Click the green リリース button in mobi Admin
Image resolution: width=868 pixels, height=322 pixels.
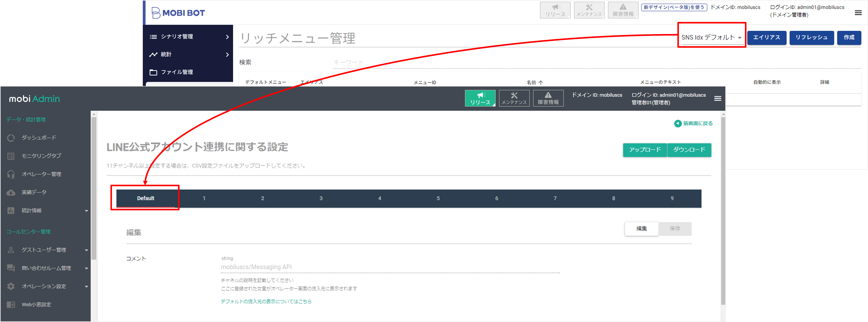480,98
